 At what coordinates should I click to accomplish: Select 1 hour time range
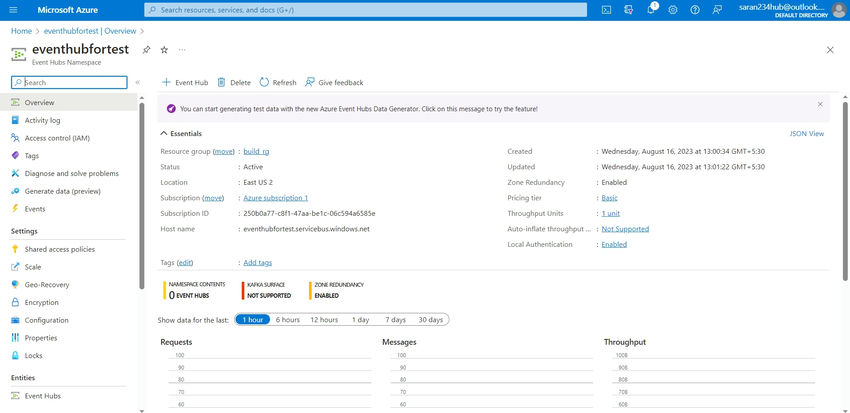pos(253,320)
